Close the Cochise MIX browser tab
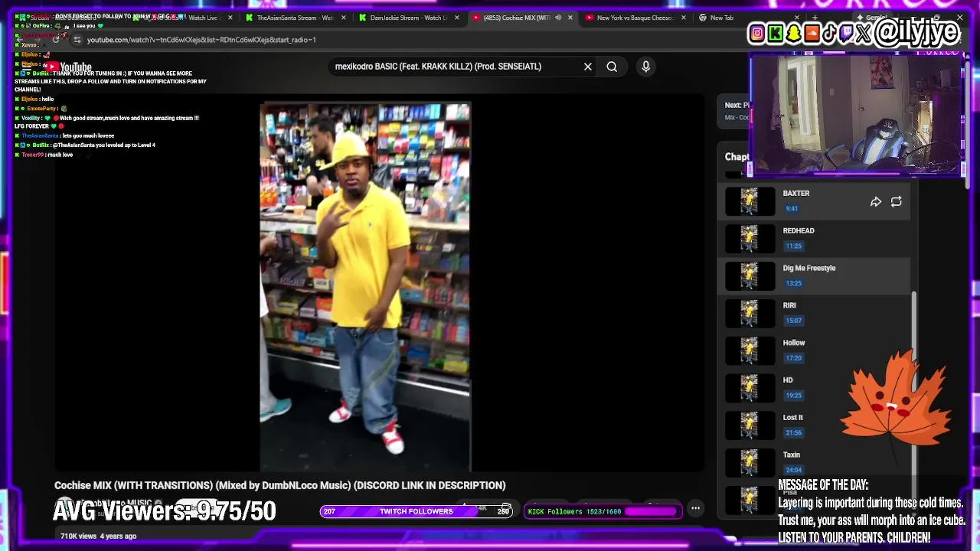 pyautogui.click(x=570, y=18)
